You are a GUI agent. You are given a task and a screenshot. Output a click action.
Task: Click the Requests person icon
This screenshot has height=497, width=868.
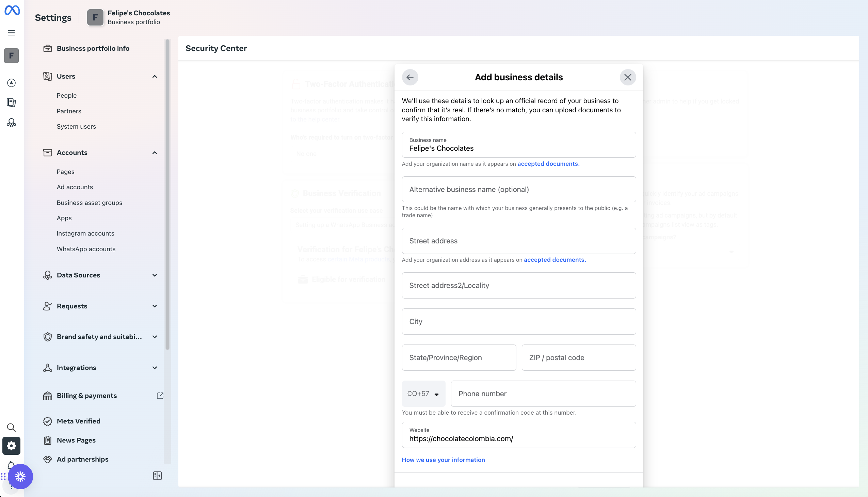(47, 306)
